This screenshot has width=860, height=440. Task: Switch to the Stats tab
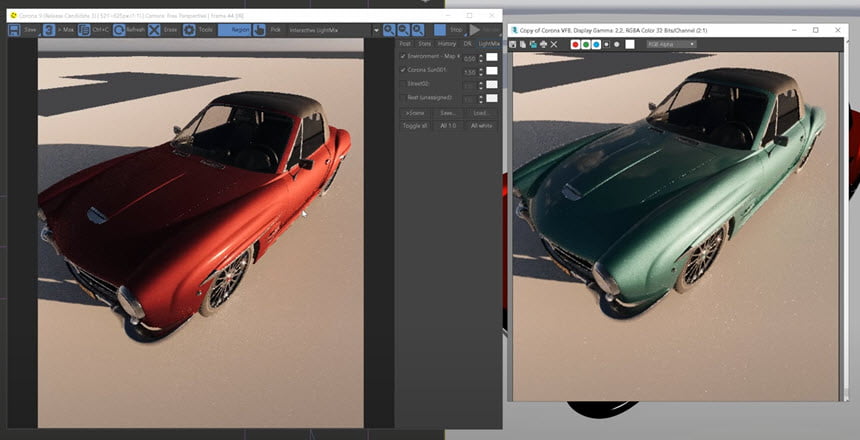coord(425,43)
